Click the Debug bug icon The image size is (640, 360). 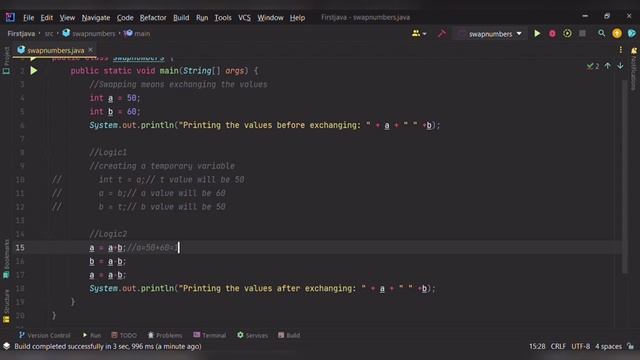[552, 33]
